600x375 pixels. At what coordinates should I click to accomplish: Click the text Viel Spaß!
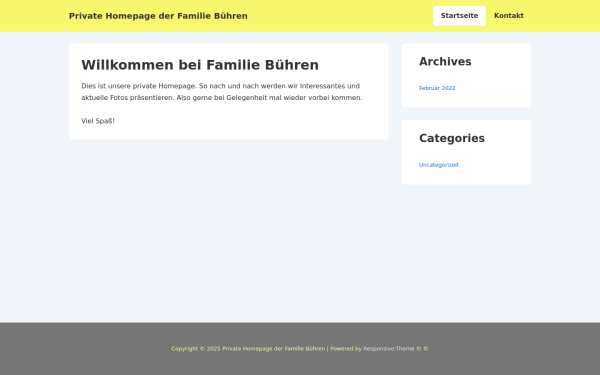coord(98,121)
